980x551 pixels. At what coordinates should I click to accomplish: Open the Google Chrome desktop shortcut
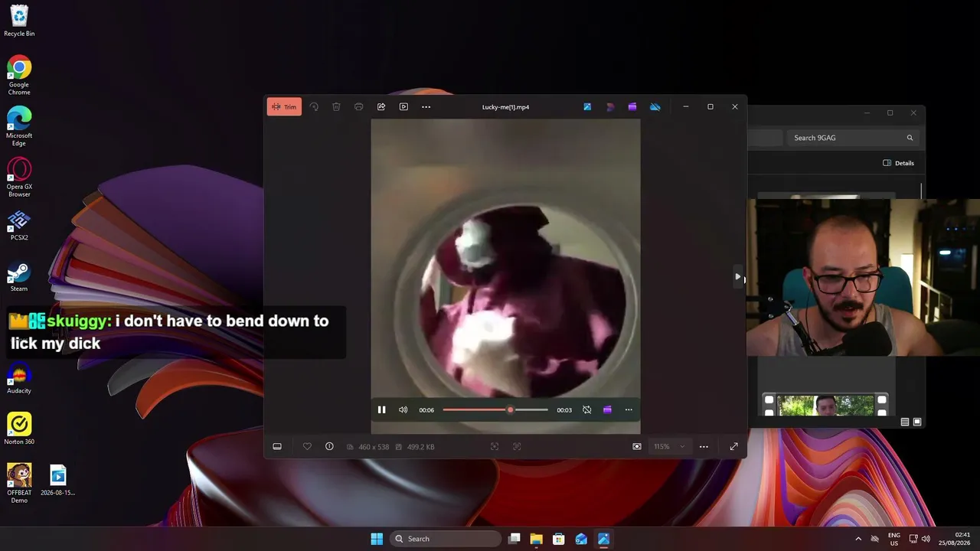(x=19, y=75)
